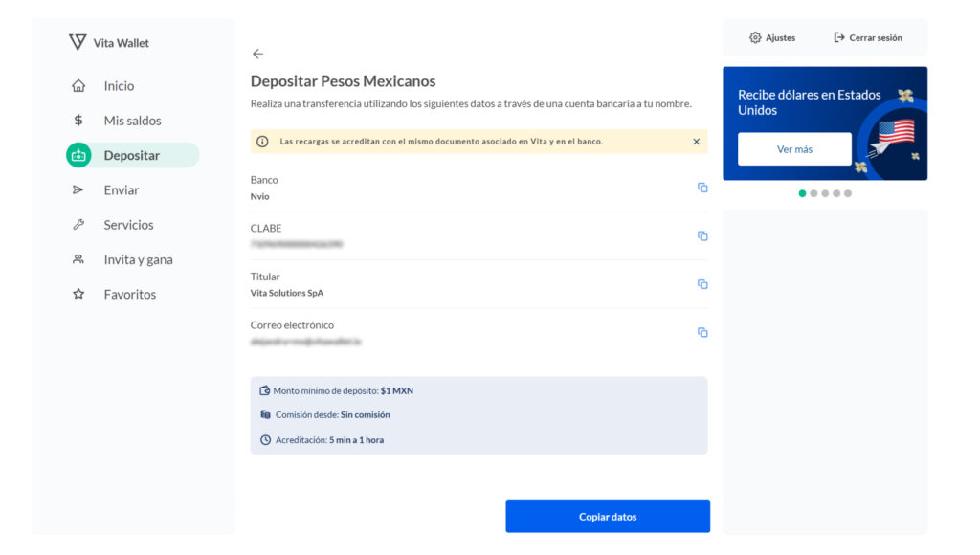Click the Vita Wallet logo
980x555 pixels.
pyautogui.click(x=109, y=42)
